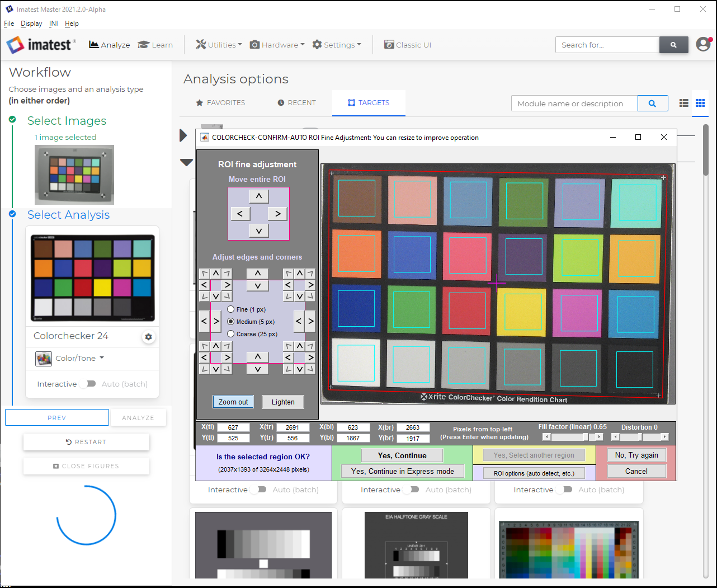This screenshot has height=588, width=717.
Task: Move entire ROI right
Action: pos(277,213)
